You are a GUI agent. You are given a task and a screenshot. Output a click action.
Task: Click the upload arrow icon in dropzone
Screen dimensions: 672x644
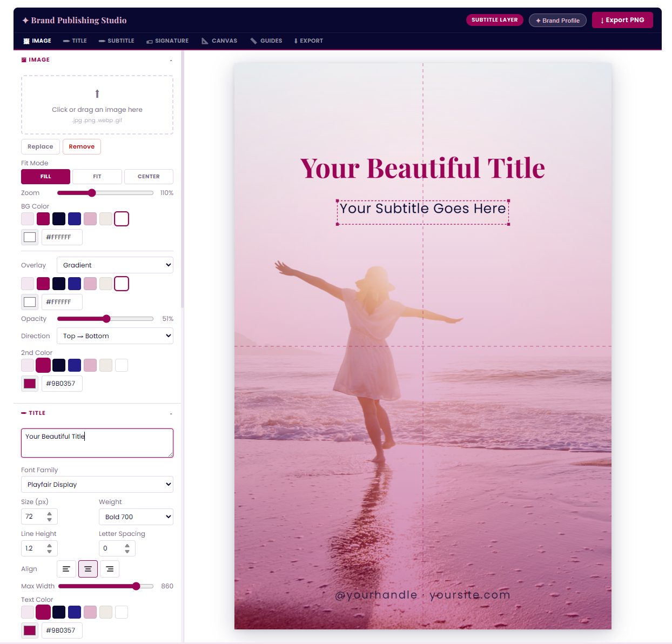pyautogui.click(x=97, y=93)
